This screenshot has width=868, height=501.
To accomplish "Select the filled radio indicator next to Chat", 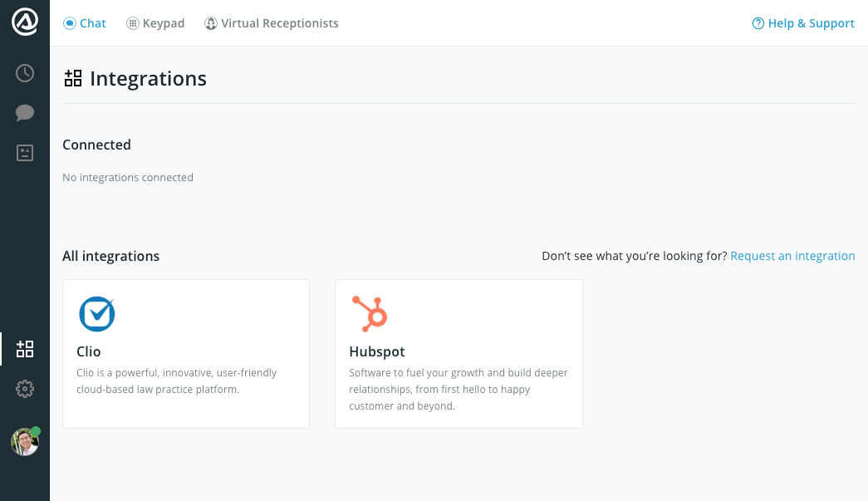I will pos(70,23).
